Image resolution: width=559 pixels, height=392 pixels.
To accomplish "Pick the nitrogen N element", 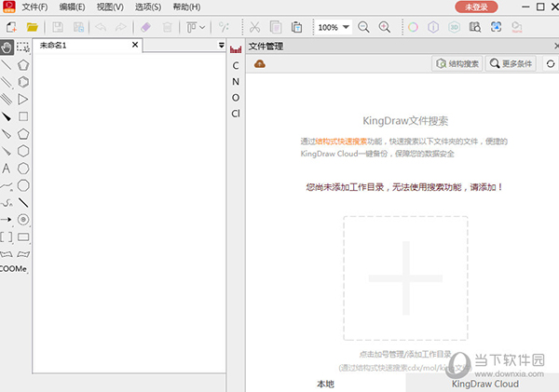I will [x=236, y=82].
